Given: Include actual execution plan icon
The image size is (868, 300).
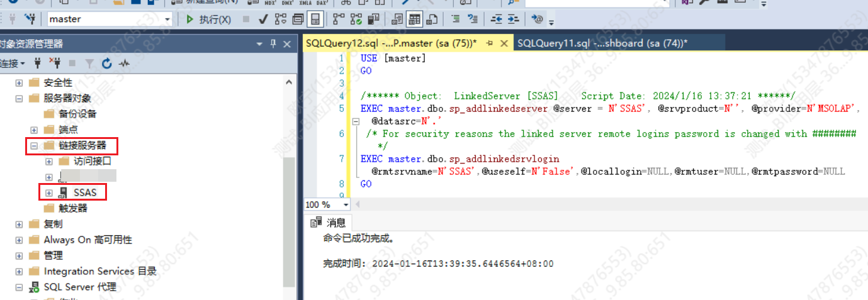Looking at the screenshot, I should point(339,19).
